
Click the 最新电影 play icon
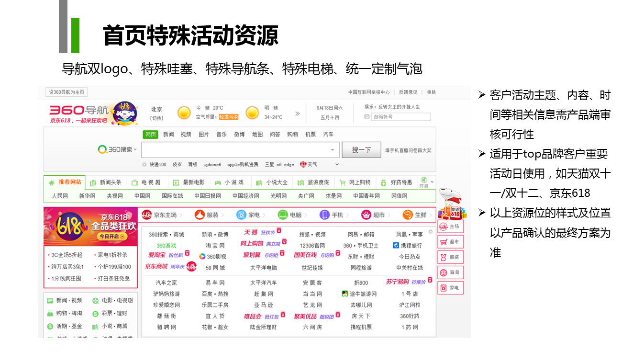(x=176, y=182)
